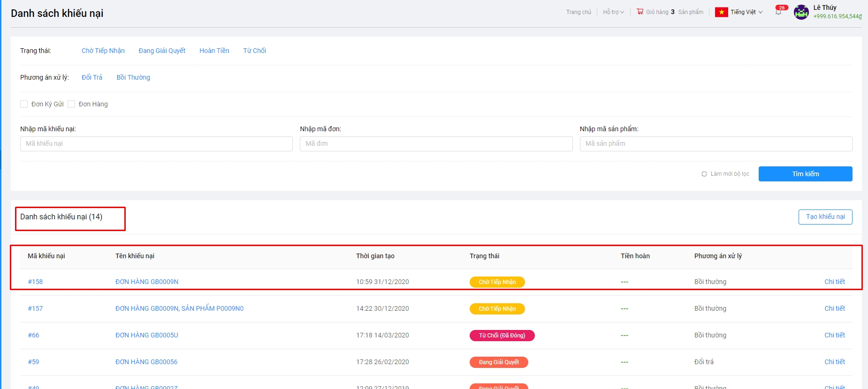Click the Đang Giải Quyết badge of complaint #59
Screen dimensions: 868x389
(x=498, y=362)
